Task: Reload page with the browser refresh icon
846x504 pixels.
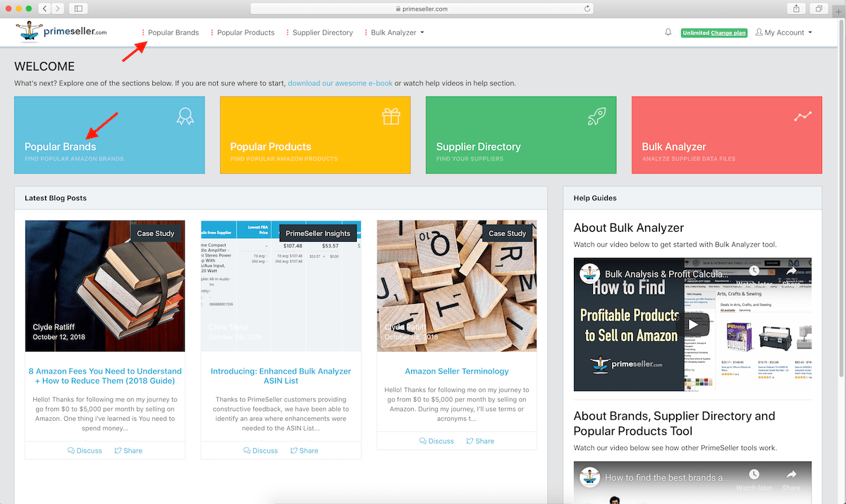Action: (x=587, y=8)
